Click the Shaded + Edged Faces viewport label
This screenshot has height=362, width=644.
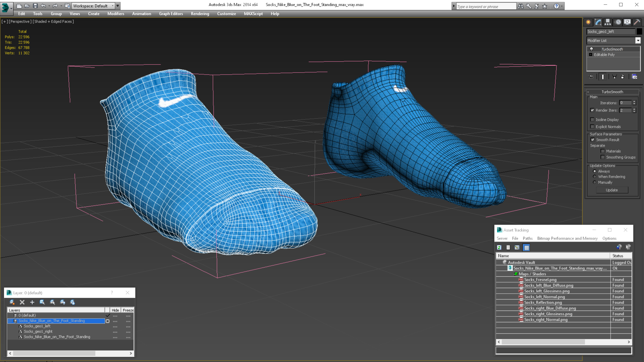click(x=53, y=21)
